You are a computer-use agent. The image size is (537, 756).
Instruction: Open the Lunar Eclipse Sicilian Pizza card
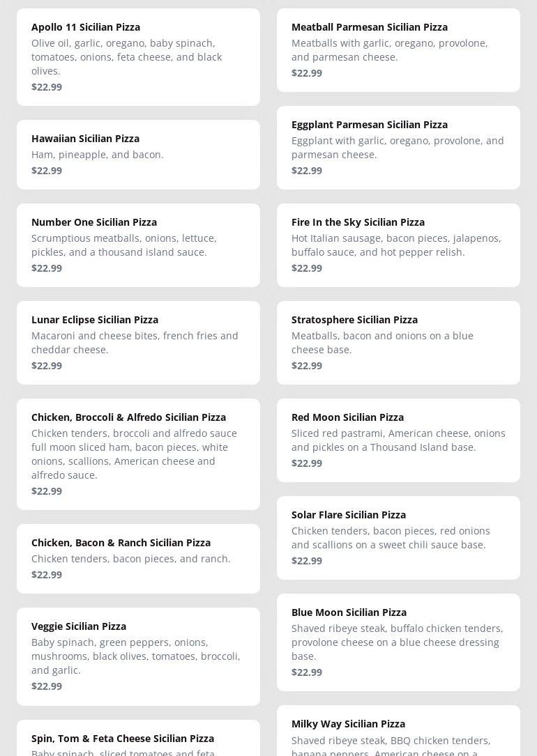point(138,342)
